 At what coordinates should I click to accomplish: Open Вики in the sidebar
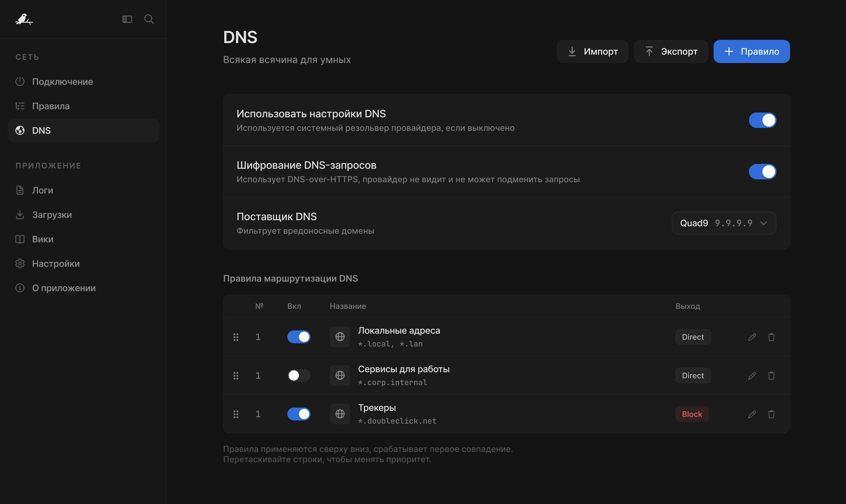coord(84,239)
